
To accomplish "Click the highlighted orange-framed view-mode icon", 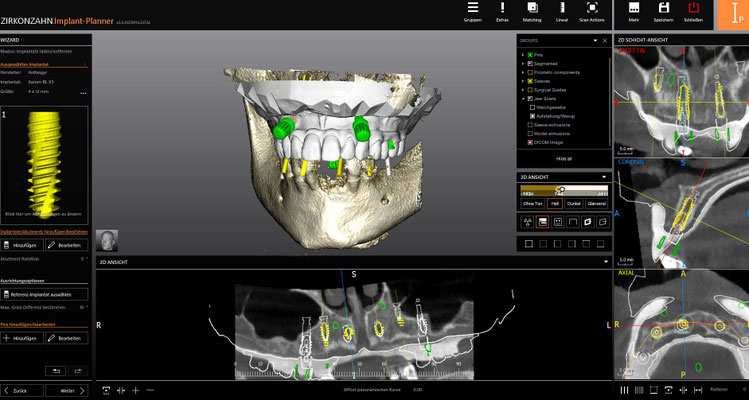I will (542, 222).
